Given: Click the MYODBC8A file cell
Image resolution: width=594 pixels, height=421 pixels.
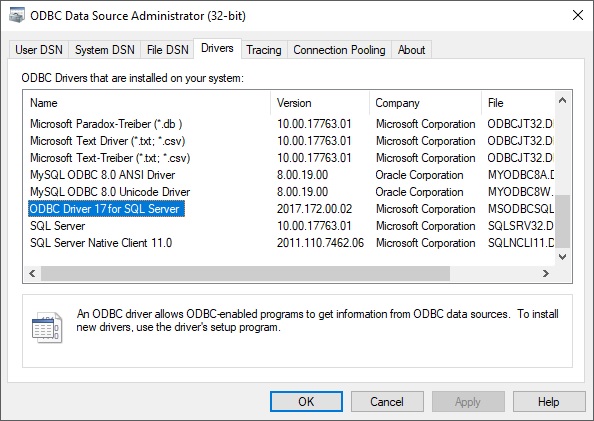Looking at the screenshot, I should pyautogui.click(x=521, y=175).
